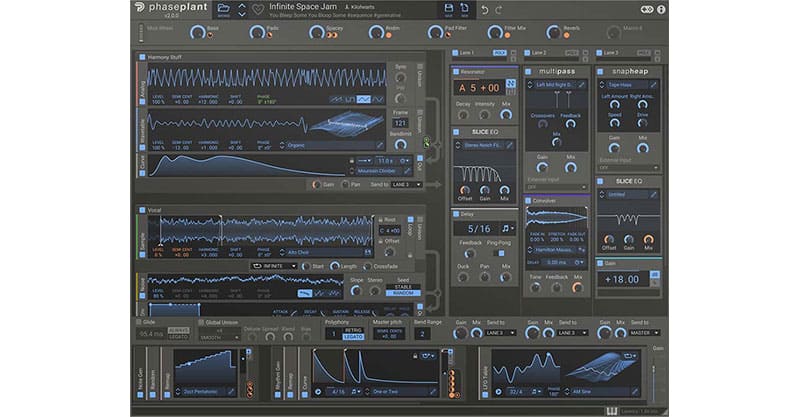Toggle the Wavetable oscillator enable switch
Viewport: 800px width, 417px height.
[x=142, y=148]
